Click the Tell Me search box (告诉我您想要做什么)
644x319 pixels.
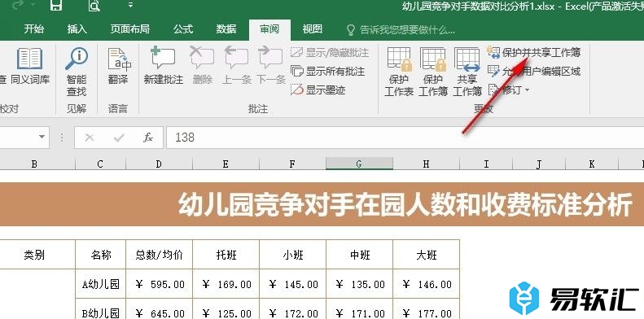(x=401, y=29)
